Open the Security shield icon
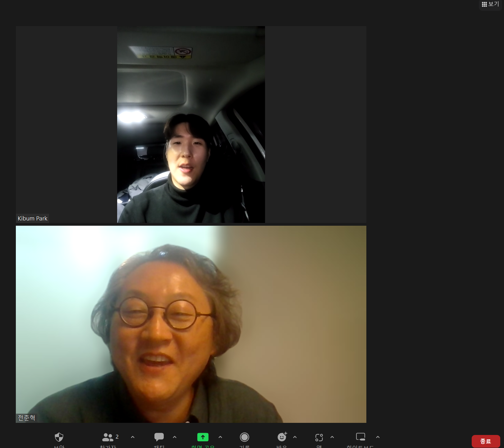Image resolution: width=504 pixels, height=448 pixels. [59, 437]
